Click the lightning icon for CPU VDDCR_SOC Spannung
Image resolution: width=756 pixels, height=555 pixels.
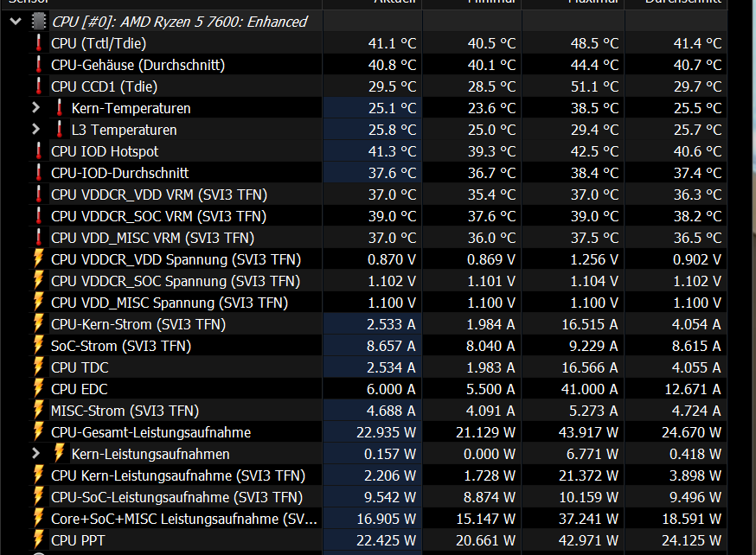[39, 280]
